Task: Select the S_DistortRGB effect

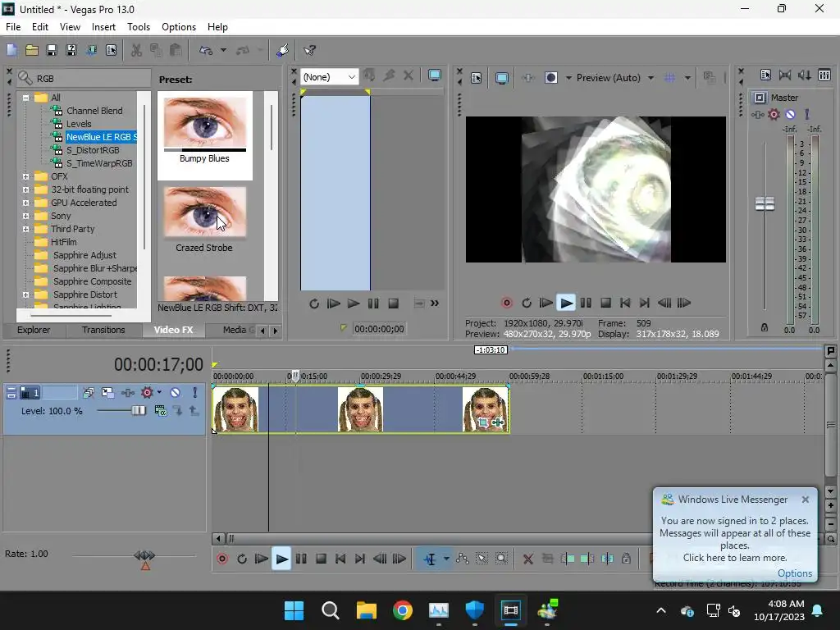Action: click(x=93, y=151)
